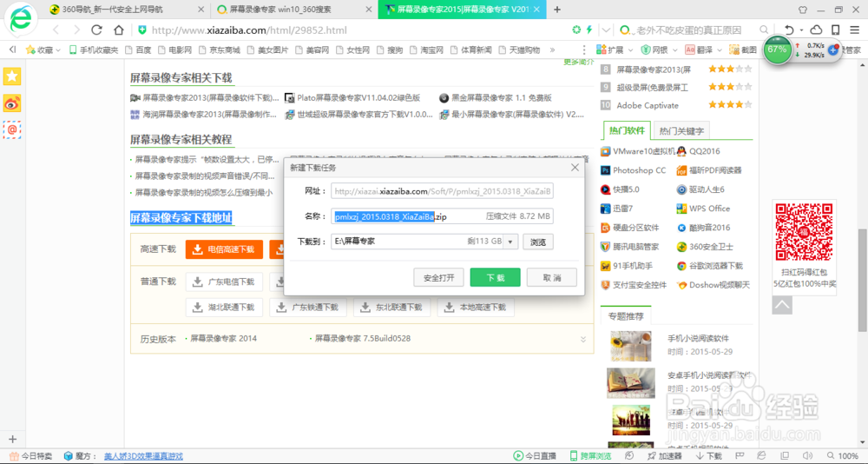Screen dimensions: 868x464
Task: Click the 本地高速下载 button
Action: pyautogui.click(x=476, y=307)
